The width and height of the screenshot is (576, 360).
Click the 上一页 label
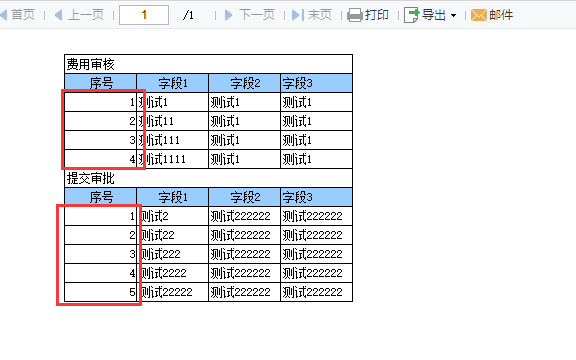coord(86,15)
